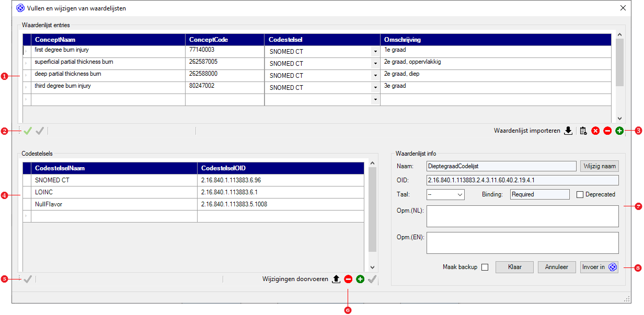Click ConceptCode cell 80247002
The height and width of the screenshot is (315, 644).
(x=225, y=87)
